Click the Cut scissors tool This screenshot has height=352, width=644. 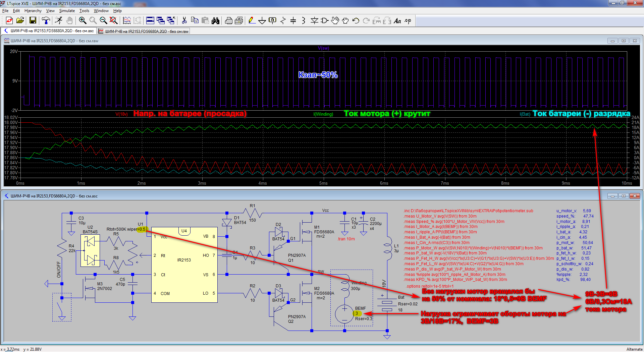click(x=184, y=21)
